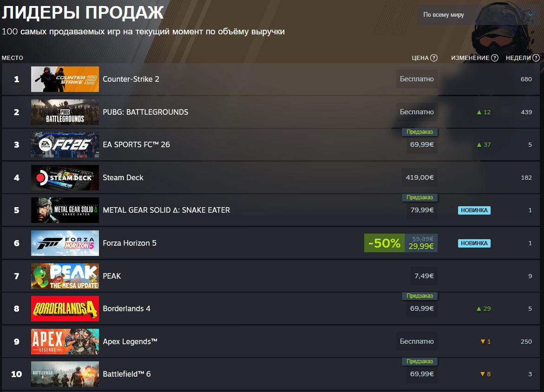Click the help icon next to НЕДЕЛИ

coord(536,58)
